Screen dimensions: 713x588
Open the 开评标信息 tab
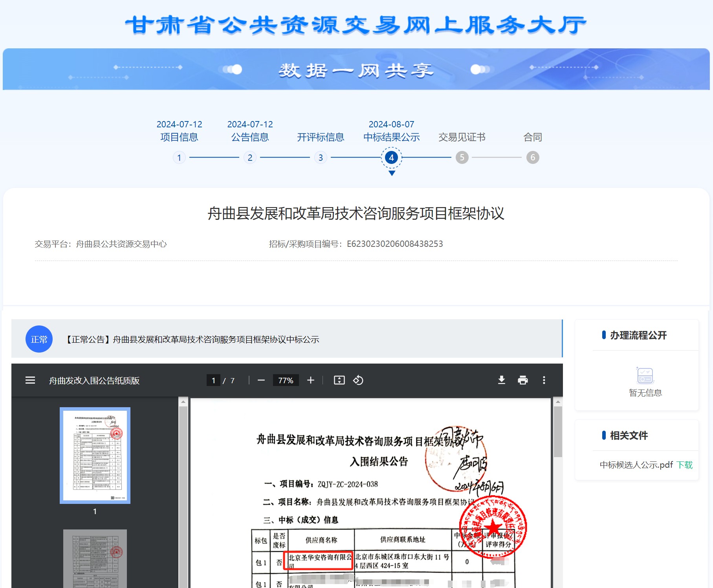click(x=321, y=137)
